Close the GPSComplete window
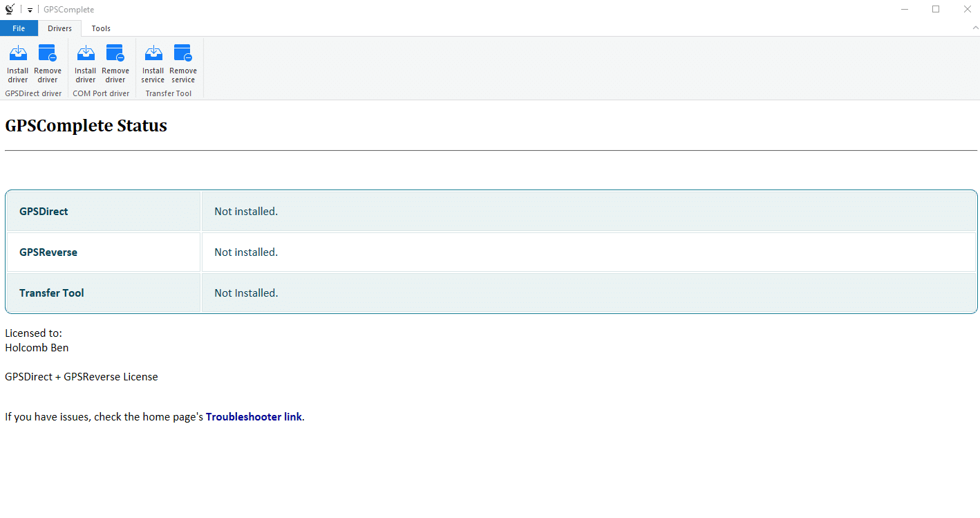 [x=967, y=9]
